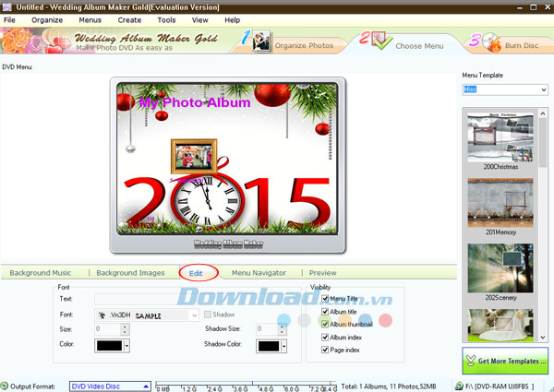
Task: Click Get More Templates button
Action: (x=505, y=361)
